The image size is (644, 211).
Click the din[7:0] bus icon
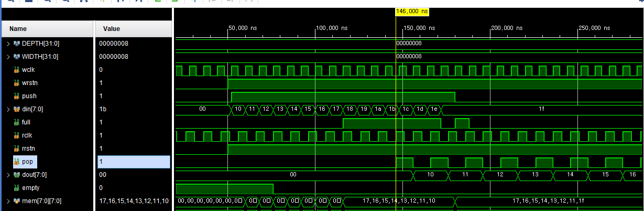pos(17,109)
